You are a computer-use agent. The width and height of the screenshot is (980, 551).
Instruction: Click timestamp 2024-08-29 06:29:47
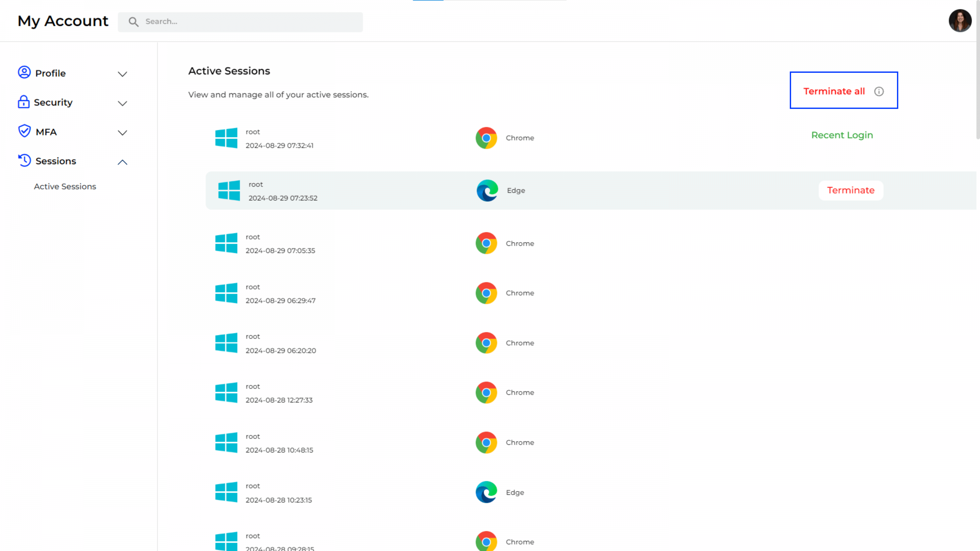(x=280, y=300)
